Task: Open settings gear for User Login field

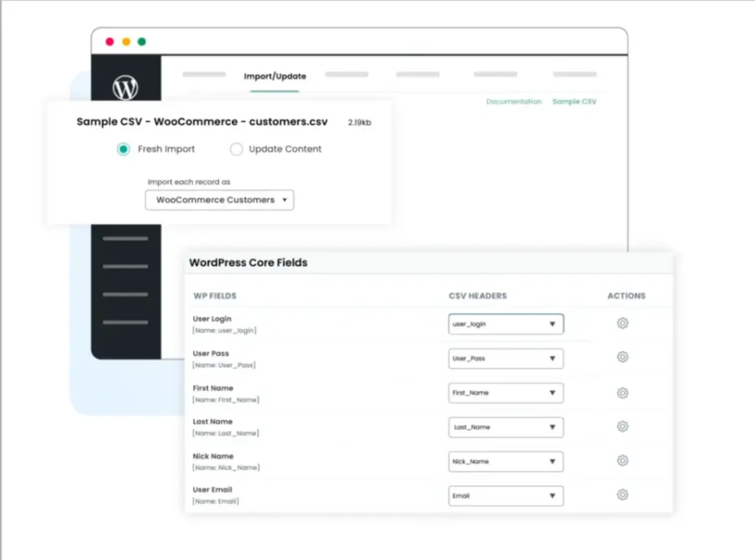Action: 622,323
